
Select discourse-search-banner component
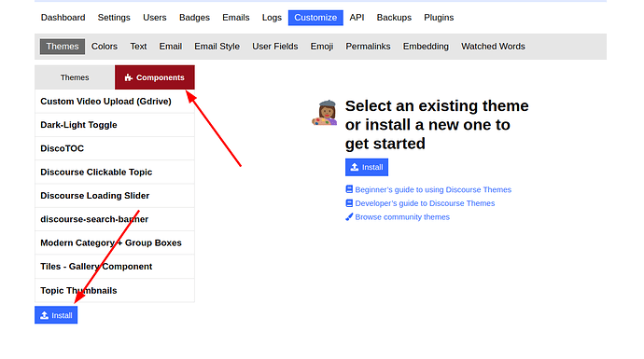[x=115, y=219]
